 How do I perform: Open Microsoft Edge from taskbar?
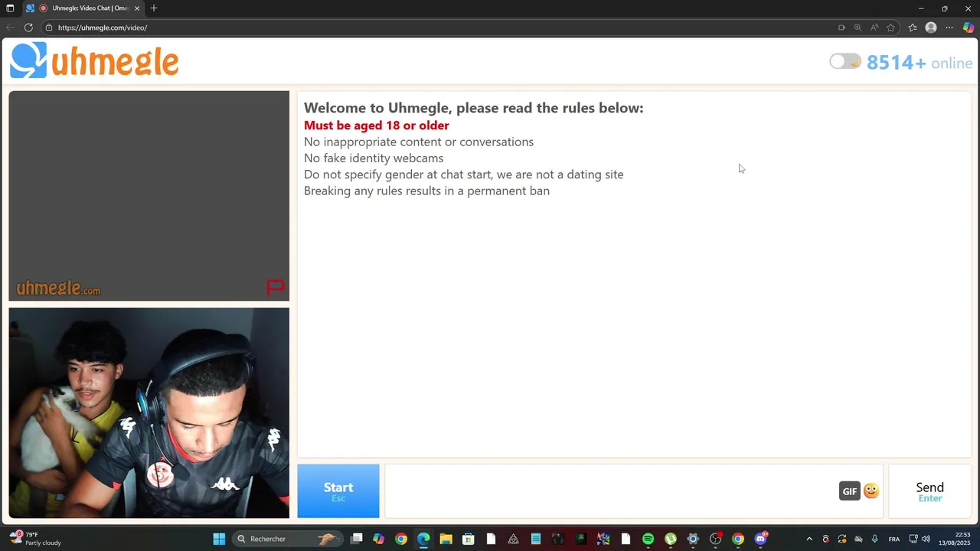tap(423, 539)
